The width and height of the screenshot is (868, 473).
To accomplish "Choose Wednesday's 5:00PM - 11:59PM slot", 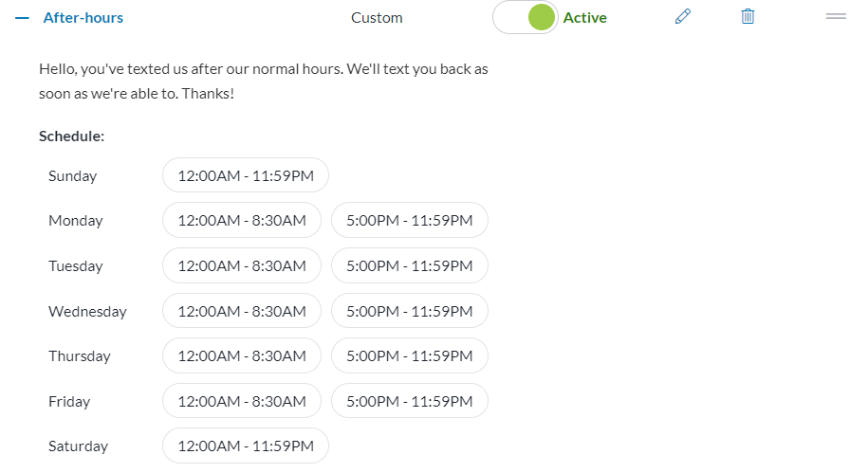I will (409, 311).
